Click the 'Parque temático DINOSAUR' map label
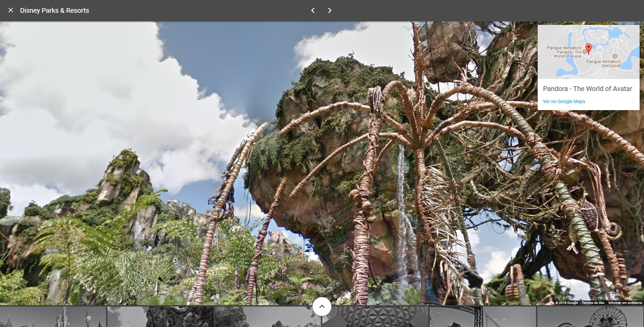This screenshot has height=327, width=644. (x=603, y=63)
